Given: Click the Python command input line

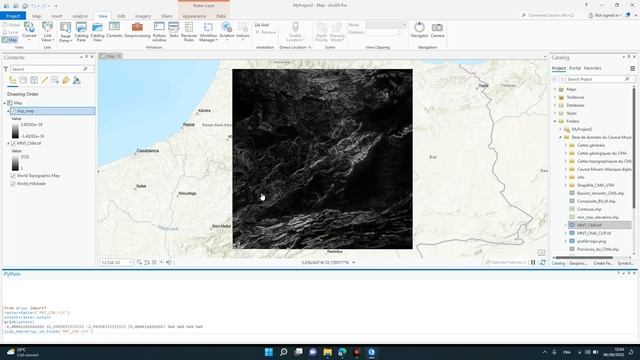Looking at the screenshot, I should [x=320, y=338].
